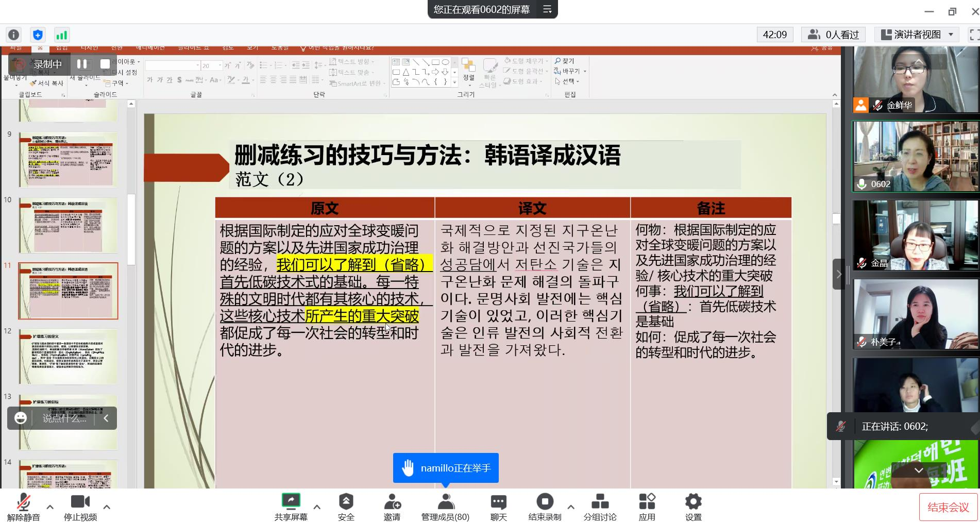This screenshot has width=980, height=522.
Task: Open the 应用 apps icon
Action: [x=647, y=507]
